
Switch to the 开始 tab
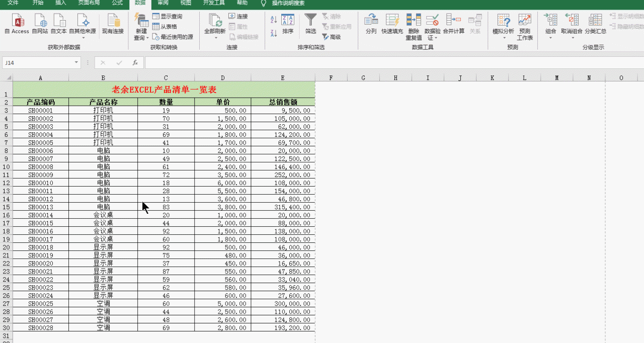[x=38, y=3]
